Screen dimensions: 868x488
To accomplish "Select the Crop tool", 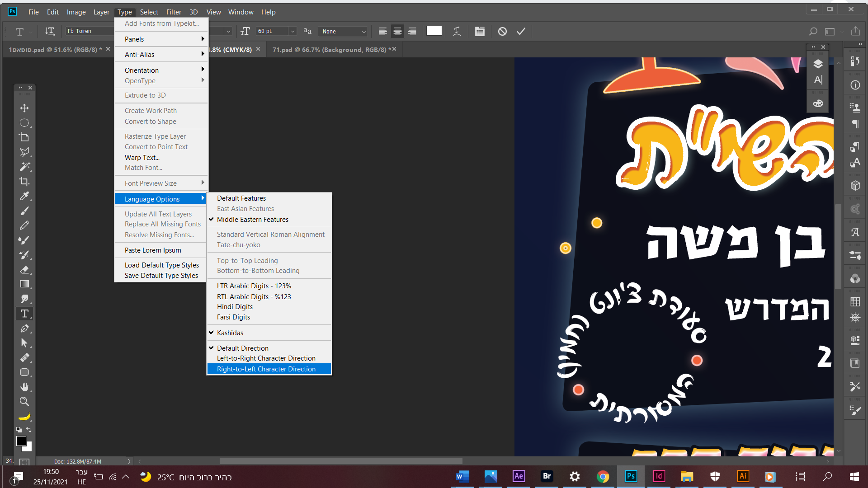I will point(24,182).
